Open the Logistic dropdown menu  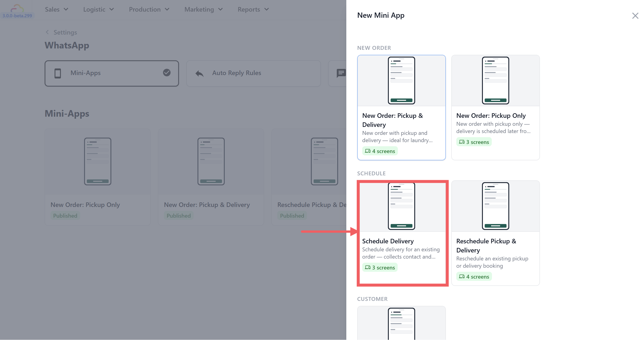[98, 10]
